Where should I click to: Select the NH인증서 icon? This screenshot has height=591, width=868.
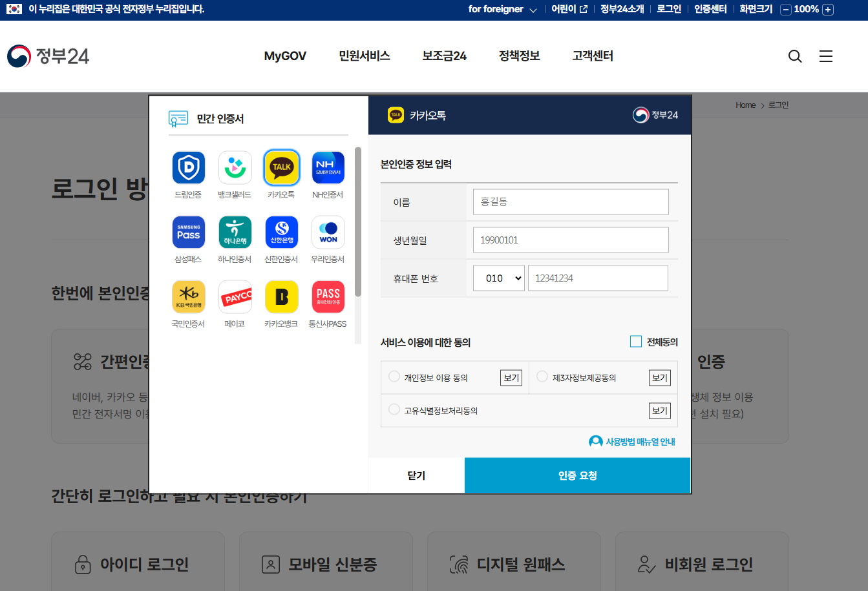[328, 167]
